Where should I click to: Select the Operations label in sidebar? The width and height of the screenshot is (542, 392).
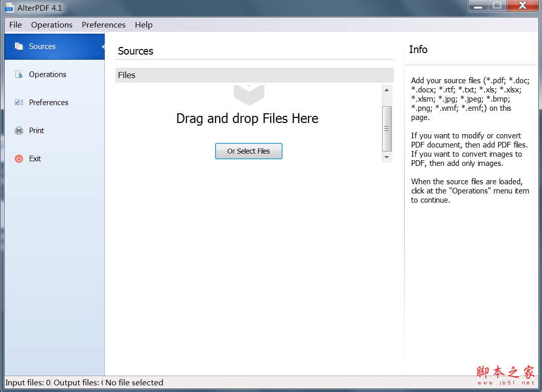pyautogui.click(x=48, y=74)
